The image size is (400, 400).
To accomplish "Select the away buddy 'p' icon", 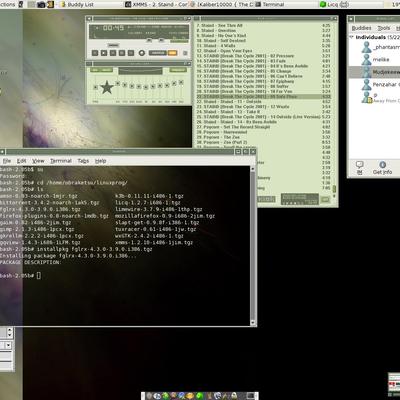I will point(367,97).
